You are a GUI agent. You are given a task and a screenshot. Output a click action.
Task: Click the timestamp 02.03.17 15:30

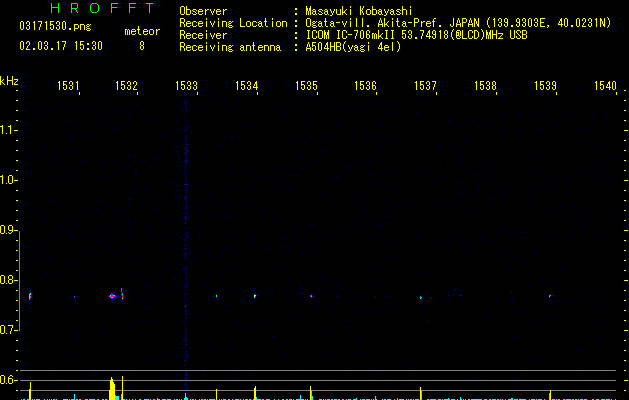coord(61,46)
